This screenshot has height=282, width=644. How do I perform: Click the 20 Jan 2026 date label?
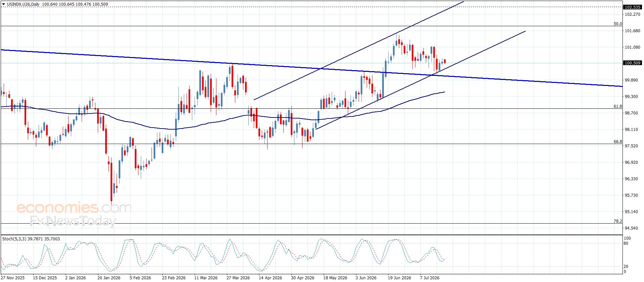pyautogui.click(x=109, y=278)
